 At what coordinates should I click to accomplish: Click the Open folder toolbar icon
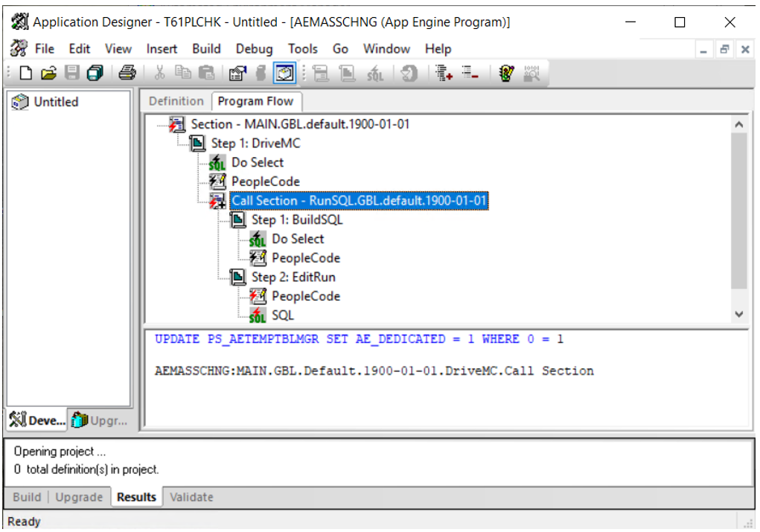[48, 73]
